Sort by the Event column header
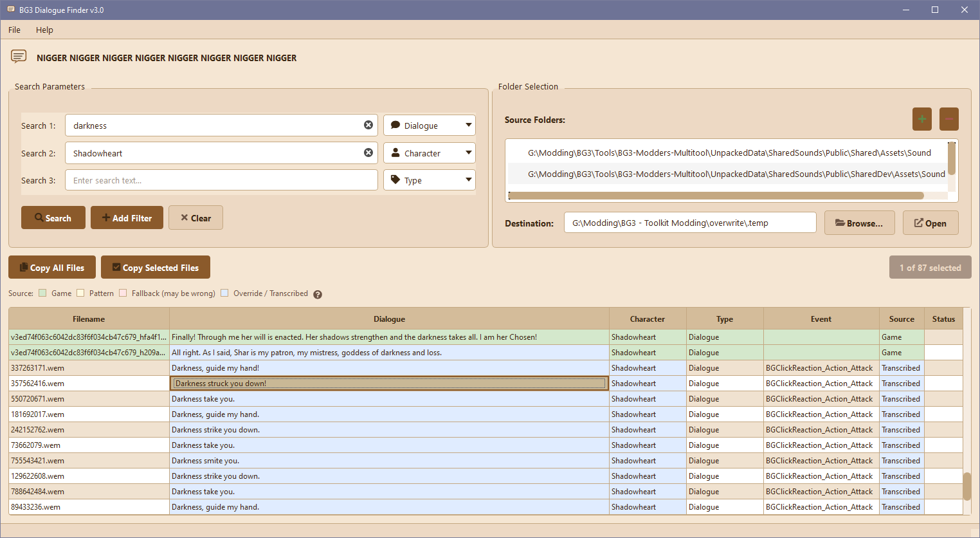The image size is (980, 538). click(821, 319)
